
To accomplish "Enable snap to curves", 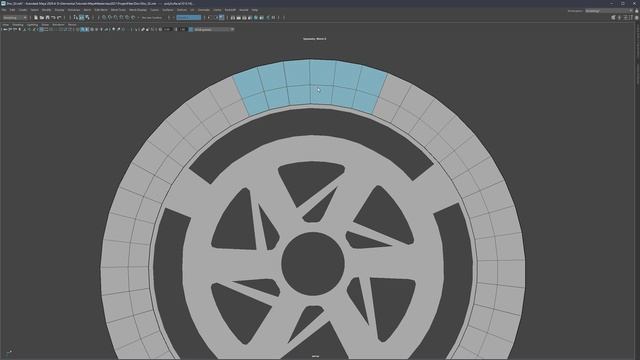I will click(110, 18).
